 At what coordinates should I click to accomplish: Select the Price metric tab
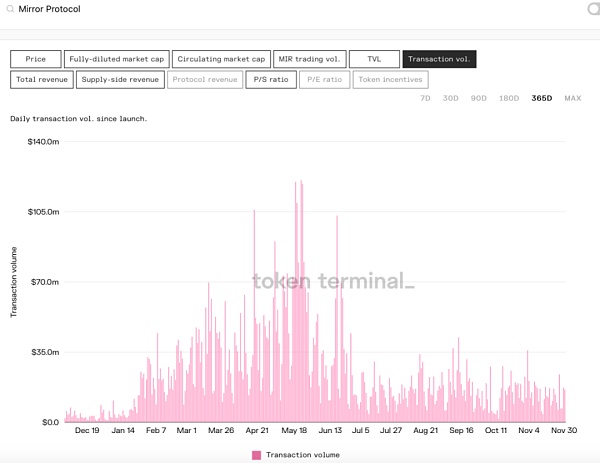[35, 59]
